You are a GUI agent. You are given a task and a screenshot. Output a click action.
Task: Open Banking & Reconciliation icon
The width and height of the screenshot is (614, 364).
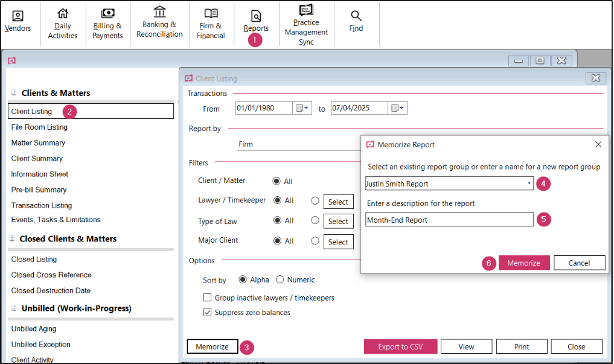click(159, 11)
